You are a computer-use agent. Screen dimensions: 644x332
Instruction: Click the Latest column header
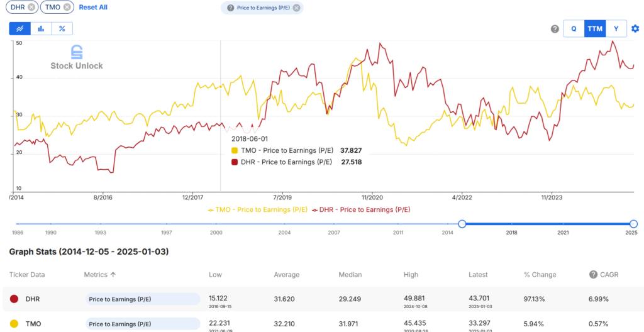(478, 275)
